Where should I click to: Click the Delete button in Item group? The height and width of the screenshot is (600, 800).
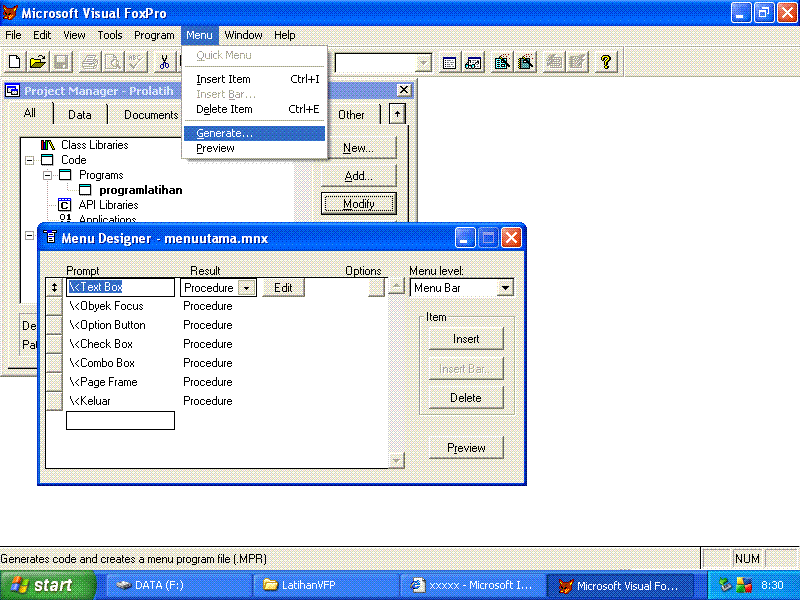(x=466, y=398)
